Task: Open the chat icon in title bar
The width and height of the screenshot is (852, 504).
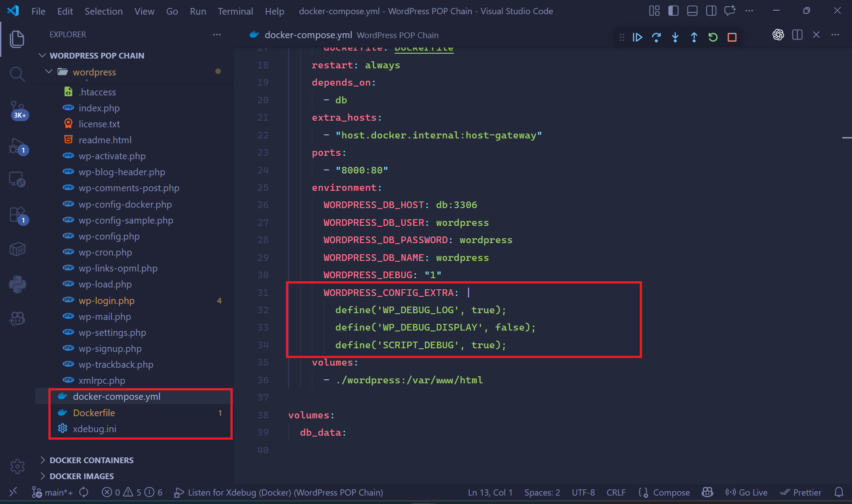Action: click(730, 11)
